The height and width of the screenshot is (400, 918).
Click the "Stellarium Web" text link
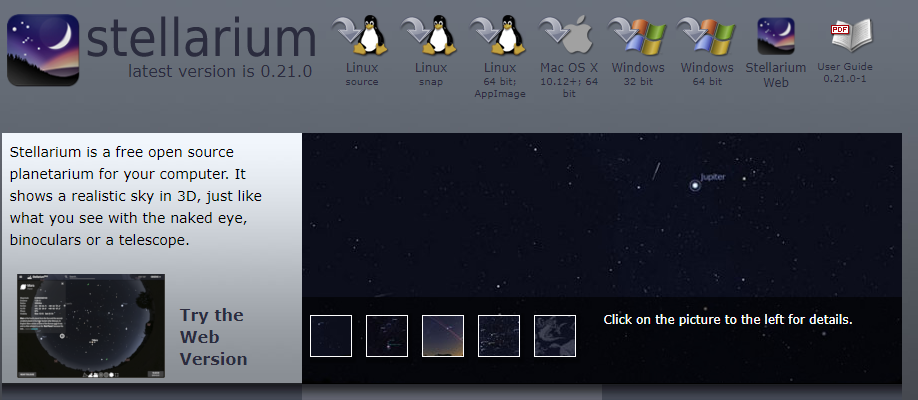click(x=776, y=75)
